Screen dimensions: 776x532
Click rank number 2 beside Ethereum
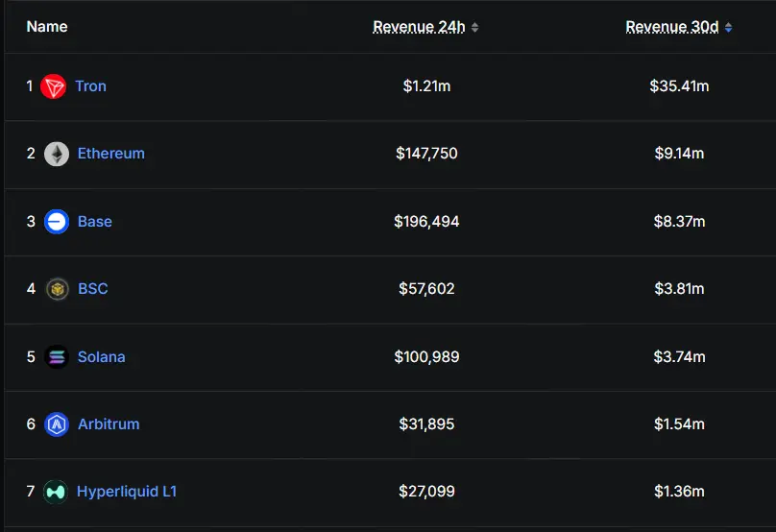(x=31, y=154)
